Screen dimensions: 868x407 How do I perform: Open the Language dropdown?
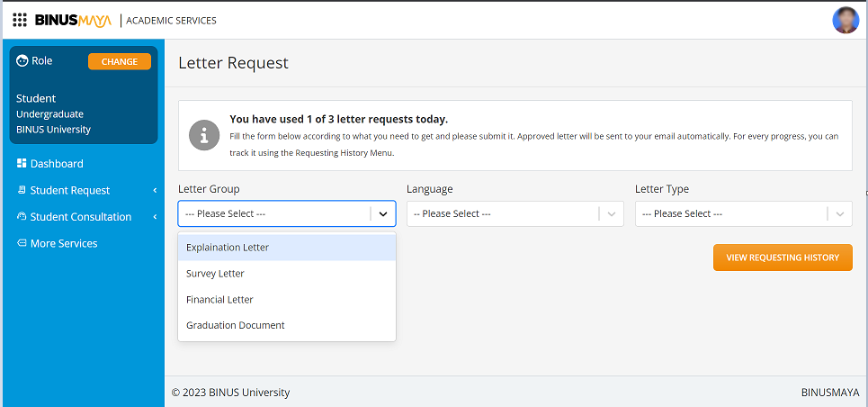pos(515,214)
